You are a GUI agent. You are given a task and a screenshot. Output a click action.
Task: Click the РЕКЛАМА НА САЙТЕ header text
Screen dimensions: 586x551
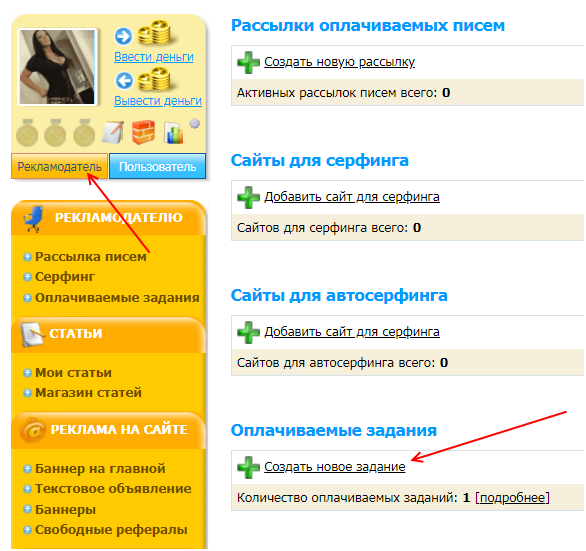[x=119, y=430]
